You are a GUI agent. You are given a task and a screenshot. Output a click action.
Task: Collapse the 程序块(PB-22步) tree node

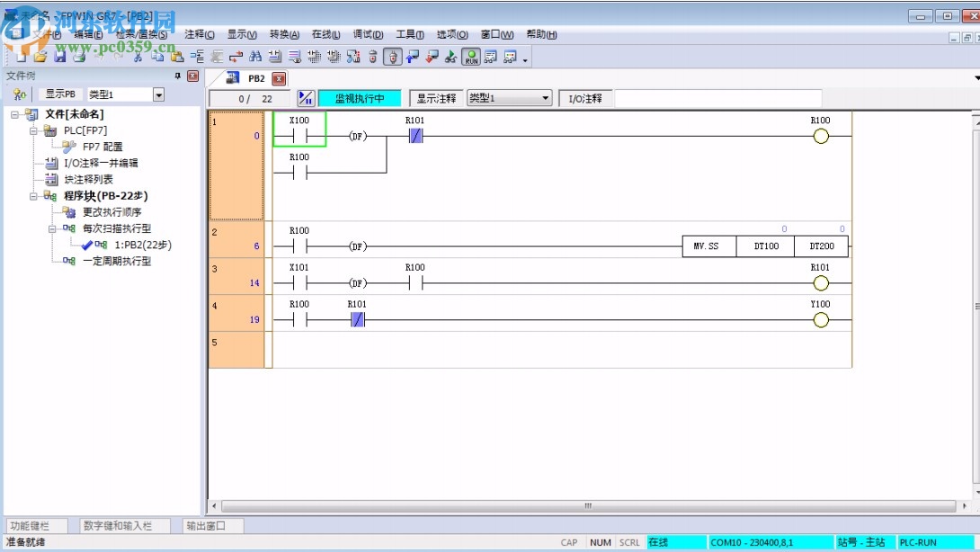click(35, 195)
